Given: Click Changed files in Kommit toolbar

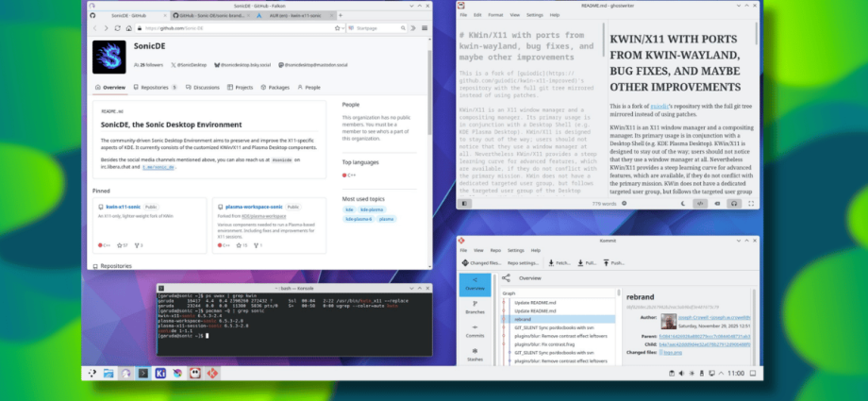Looking at the screenshot, I should (481, 263).
